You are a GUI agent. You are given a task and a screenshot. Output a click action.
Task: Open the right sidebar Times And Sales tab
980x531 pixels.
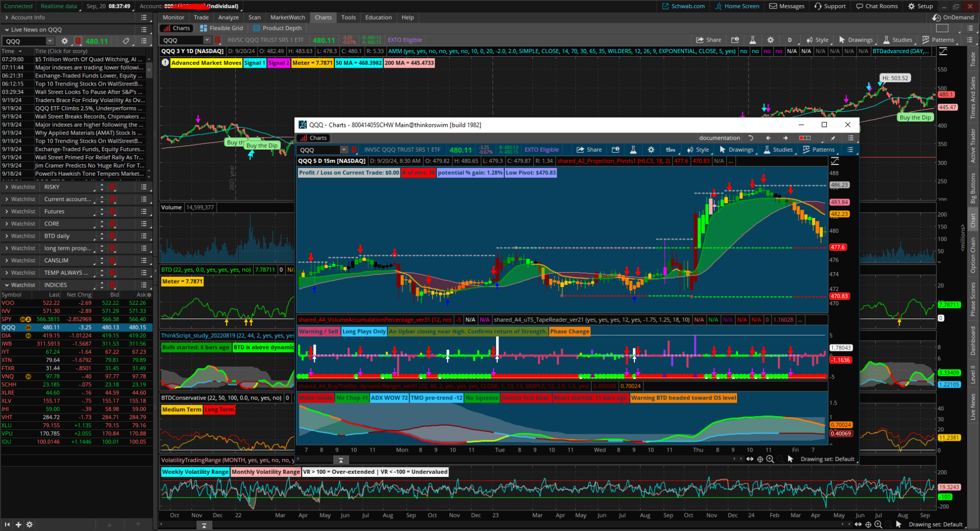point(973,97)
